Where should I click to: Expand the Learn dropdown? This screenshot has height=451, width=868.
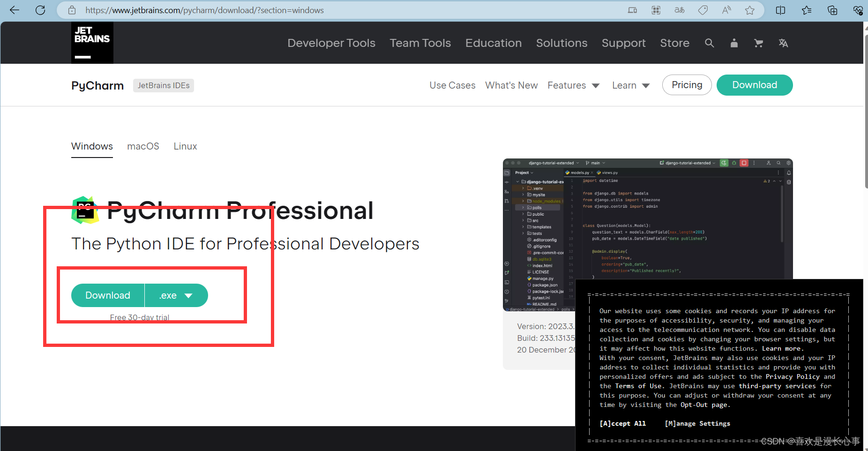[x=631, y=85]
